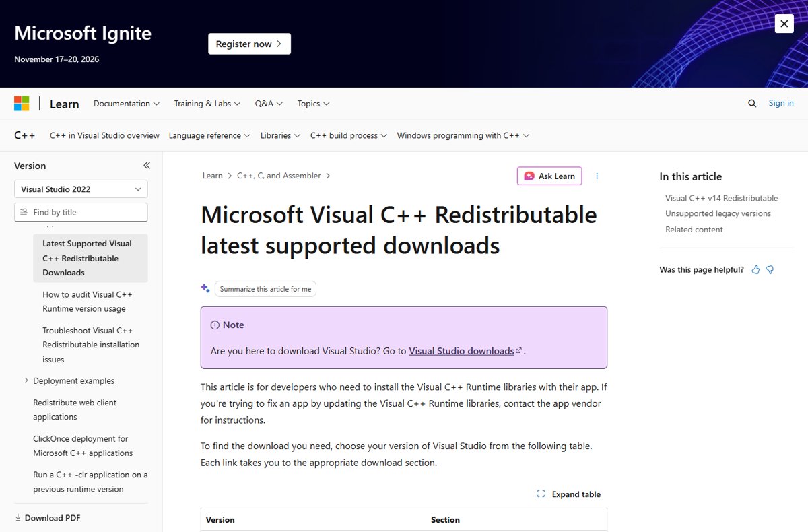Click the November 17–20, 2026 date text

[57, 59]
